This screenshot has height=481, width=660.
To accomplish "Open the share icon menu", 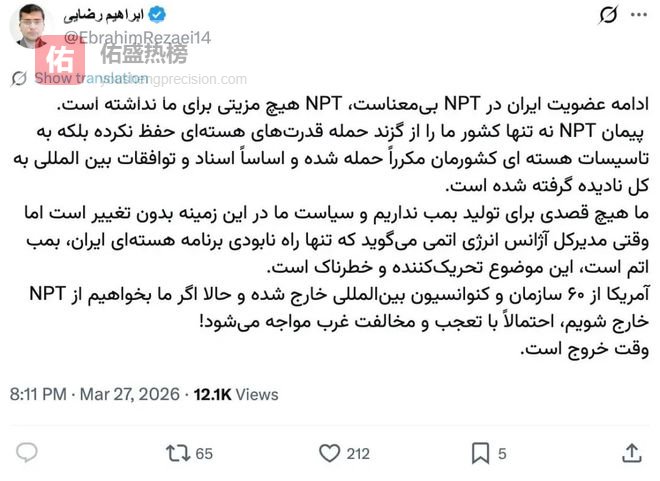I will pyautogui.click(x=631, y=453).
